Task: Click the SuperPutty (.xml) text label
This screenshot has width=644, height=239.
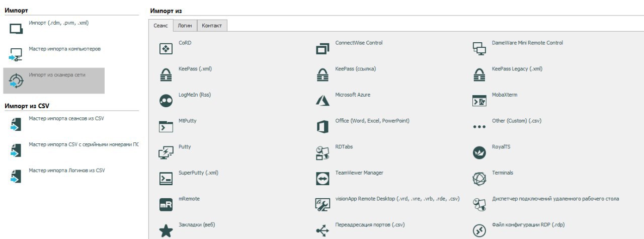Action: tap(198, 173)
